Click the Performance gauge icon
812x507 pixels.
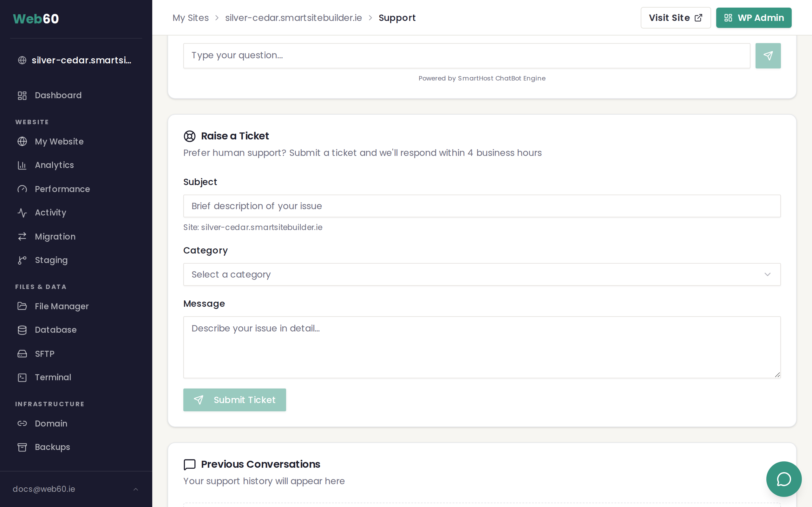[x=22, y=189]
